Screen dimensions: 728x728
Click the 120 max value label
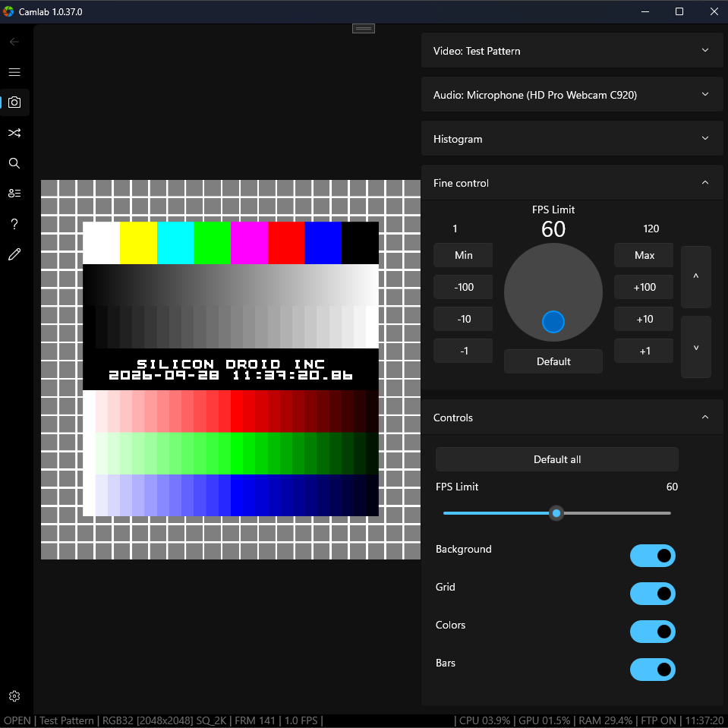pos(651,228)
